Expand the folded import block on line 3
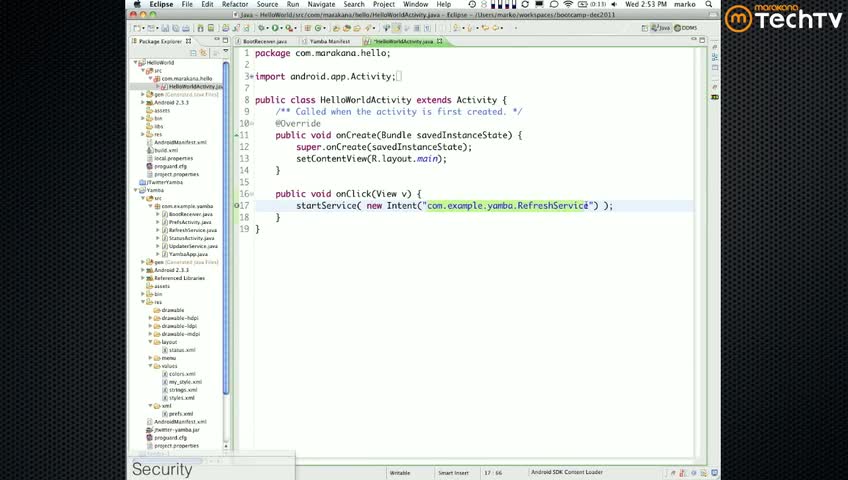848x480 pixels. pyautogui.click(x=251, y=76)
